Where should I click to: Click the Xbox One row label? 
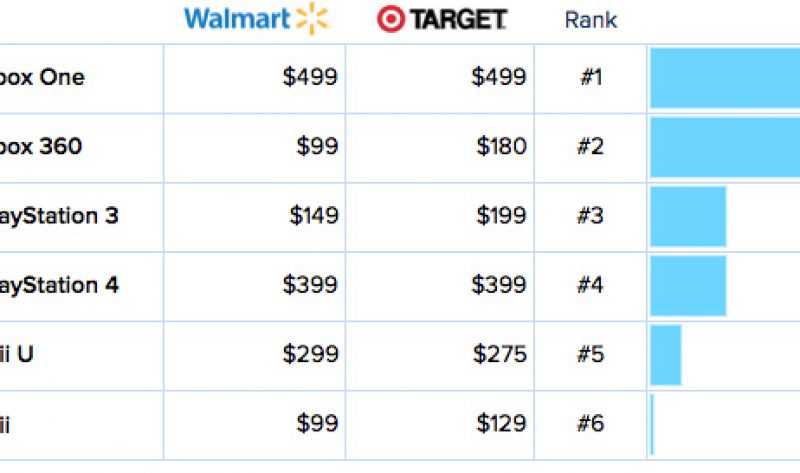coord(42,78)
